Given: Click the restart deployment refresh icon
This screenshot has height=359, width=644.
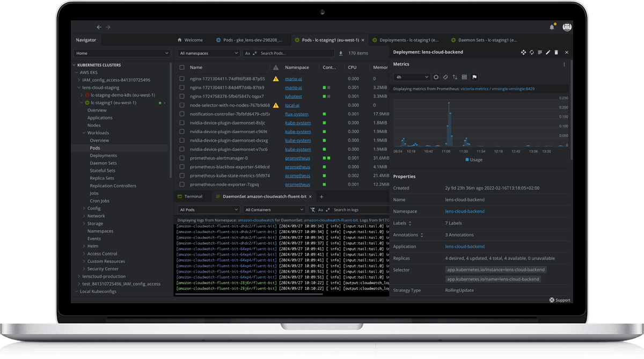Looking at the screenshot, I should (x=531, y=52).
